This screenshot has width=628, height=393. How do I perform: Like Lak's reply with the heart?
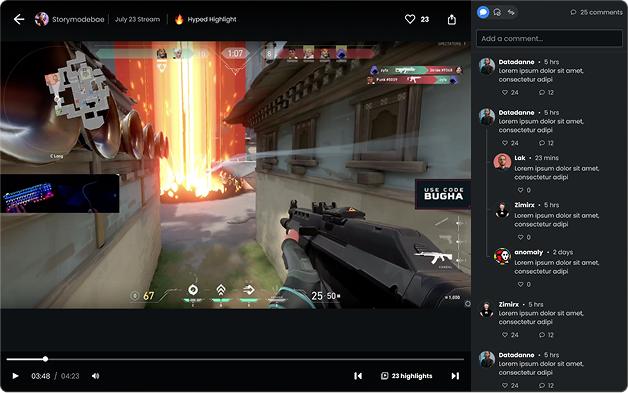(520, 190)
